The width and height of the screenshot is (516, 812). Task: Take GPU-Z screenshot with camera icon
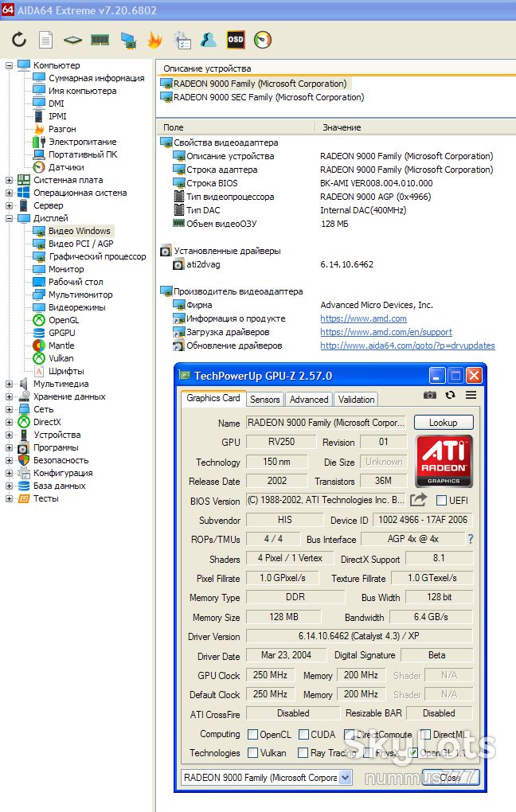coord(429,395)
